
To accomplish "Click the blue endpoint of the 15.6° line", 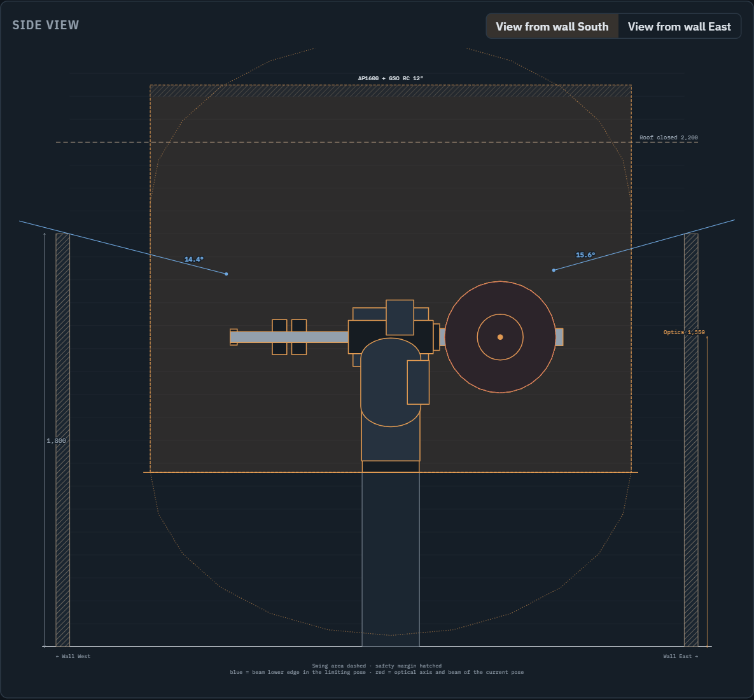I will coord(554,270).
